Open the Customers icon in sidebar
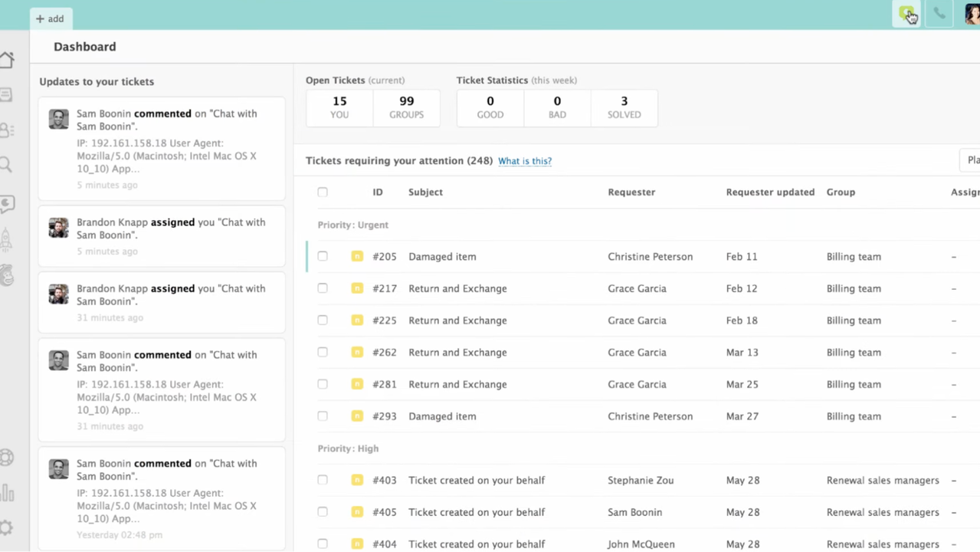Screen dimensions: 980x552 click(x=7, y=130)
